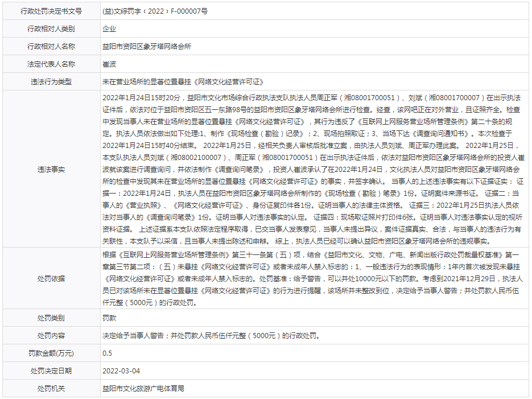Click the '违法事实' label cell
Viewport: 532px width, 399px height.
click(51, 169)
